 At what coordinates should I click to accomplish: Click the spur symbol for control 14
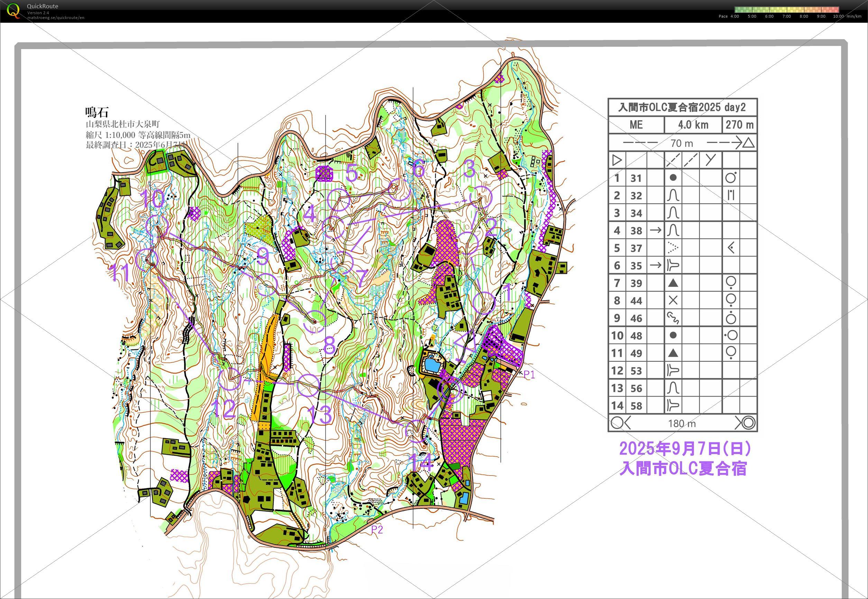[x=673, y=405]
